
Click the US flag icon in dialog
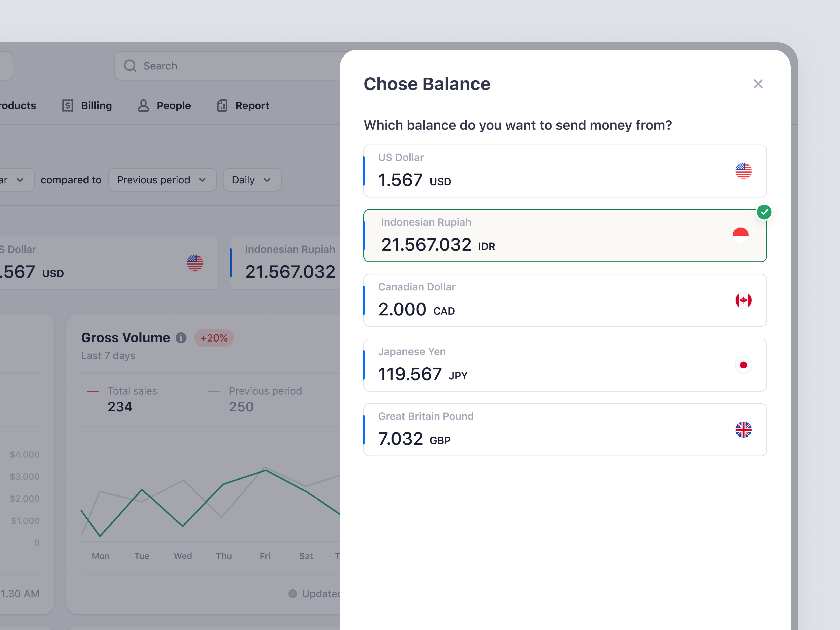click(743, 171)
